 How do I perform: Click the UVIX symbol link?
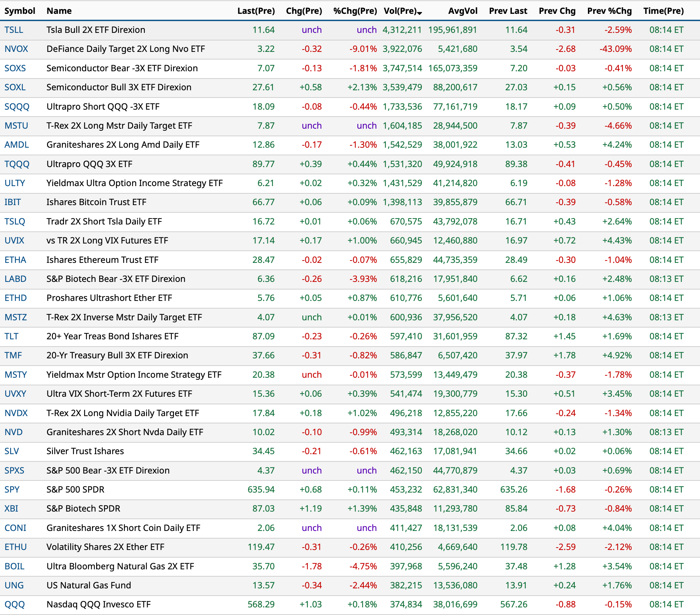point(15,241)
